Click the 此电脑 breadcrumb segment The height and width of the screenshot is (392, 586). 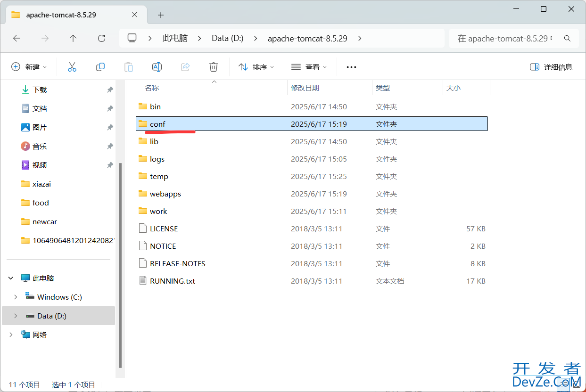pyautogui.click(x=175, y=38)
